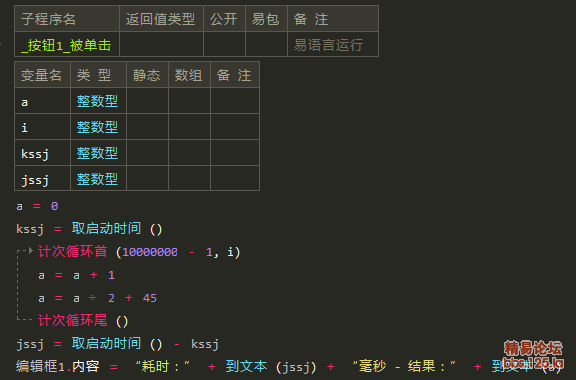Click the 易语言运行 remark cell

point(333,44)
